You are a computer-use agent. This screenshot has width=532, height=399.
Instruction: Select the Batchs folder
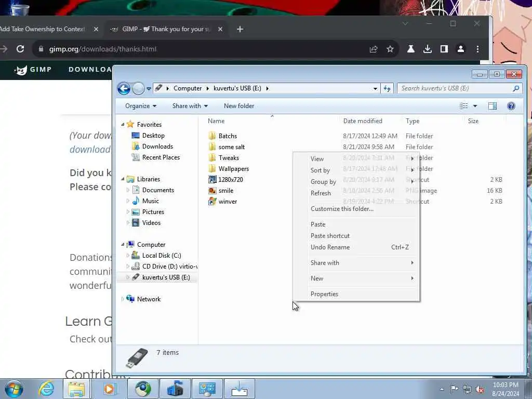point(228,136)
